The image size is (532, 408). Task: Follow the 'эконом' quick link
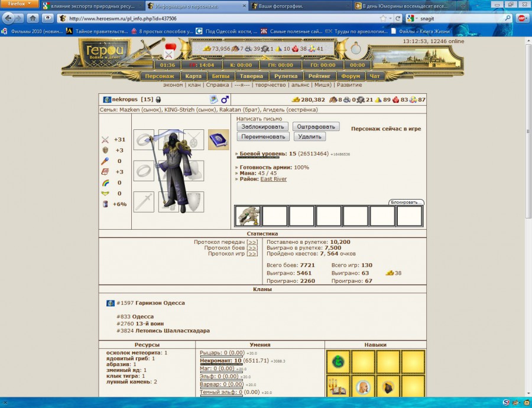point(173,85)
